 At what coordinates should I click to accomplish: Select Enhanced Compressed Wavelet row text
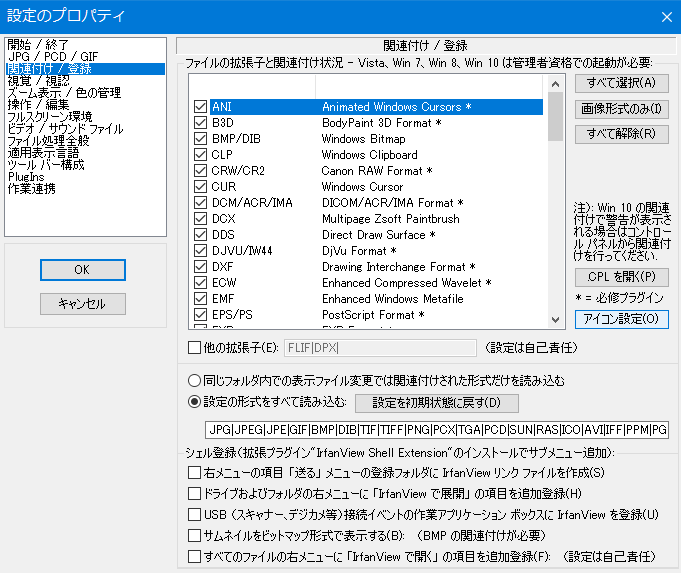pyautogui.click(x=407, y=283)
